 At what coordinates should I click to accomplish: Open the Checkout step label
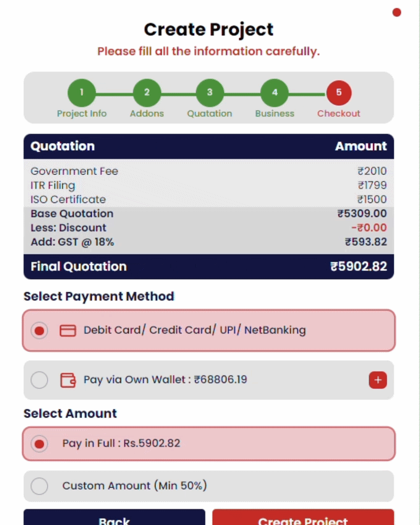[x=339, y=113]
